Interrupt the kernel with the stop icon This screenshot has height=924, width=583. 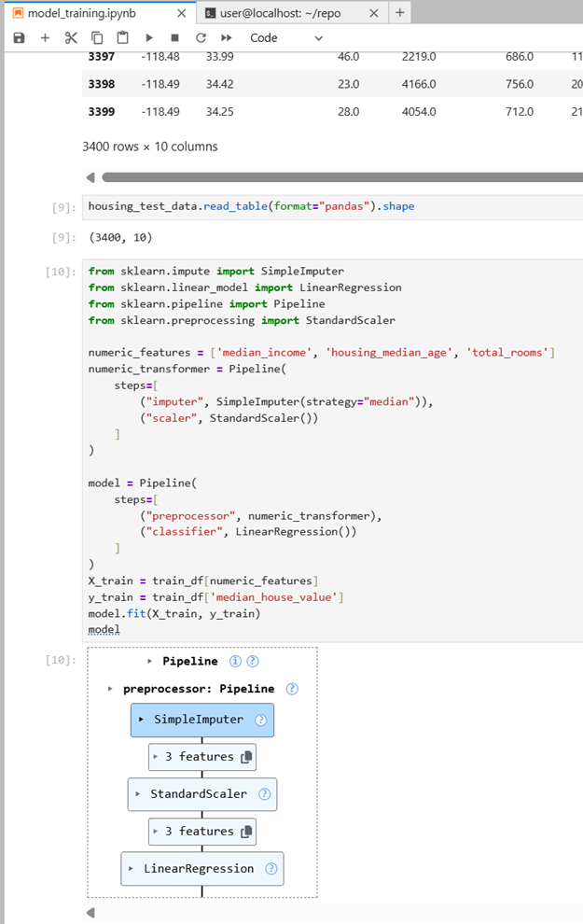tap(175, 37)
